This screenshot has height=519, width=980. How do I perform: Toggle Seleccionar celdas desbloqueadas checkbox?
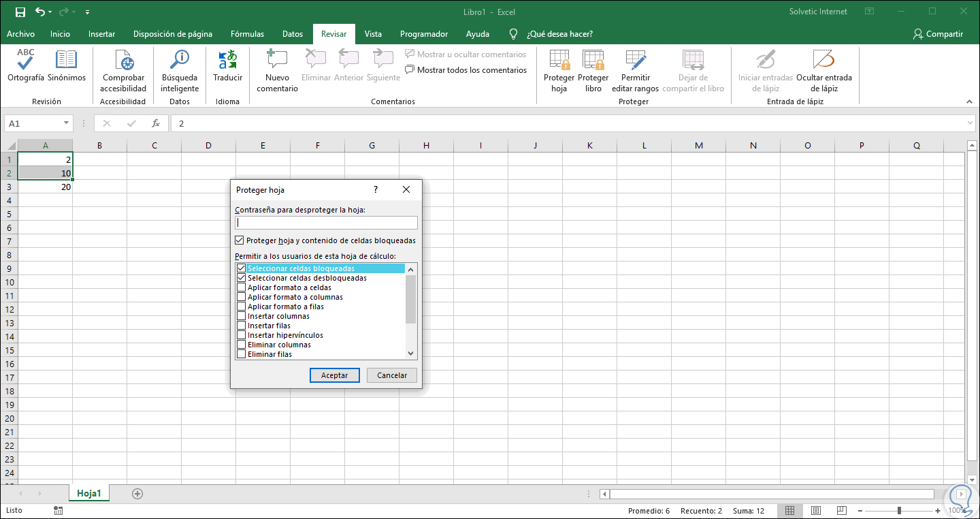click(x=241, y=278)
